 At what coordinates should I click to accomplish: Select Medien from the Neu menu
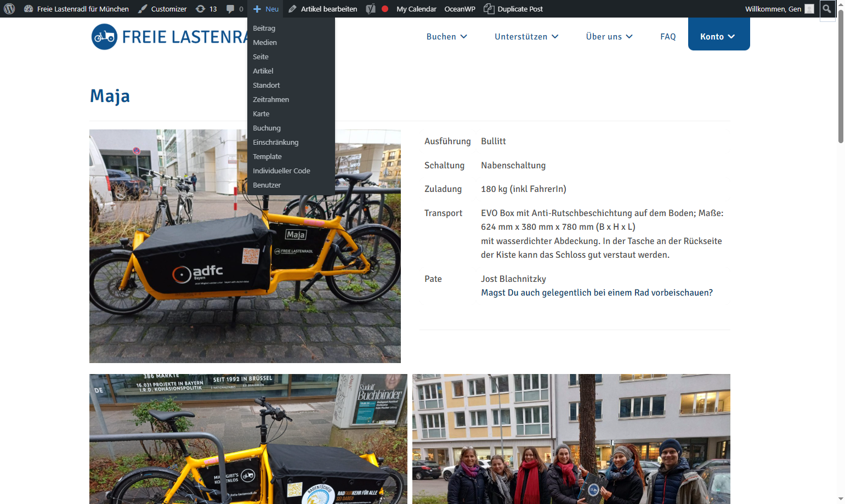[x=291, y=42]
